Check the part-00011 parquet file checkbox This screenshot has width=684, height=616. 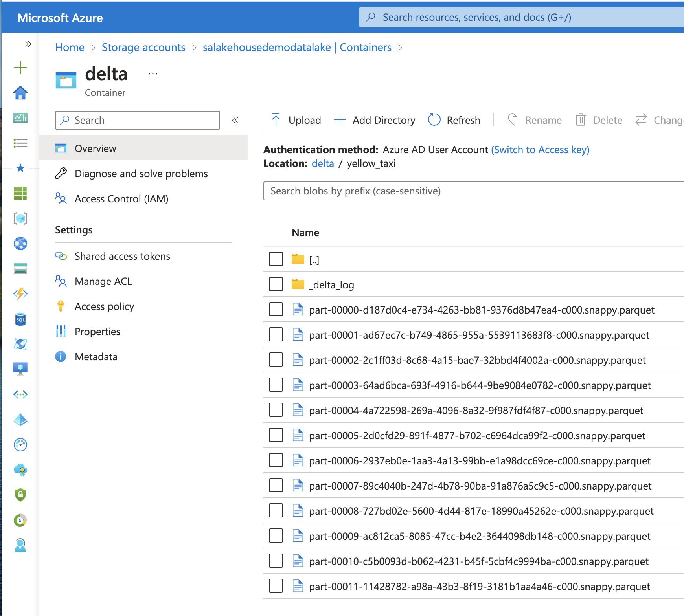coord(276,586)
